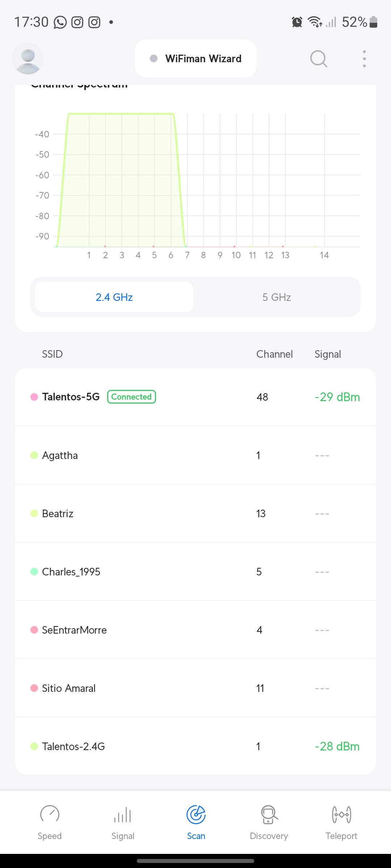The width and height of the screenshot is (391, 868).
Task: Open the Beatriz network entry
Action: [195, 514]
